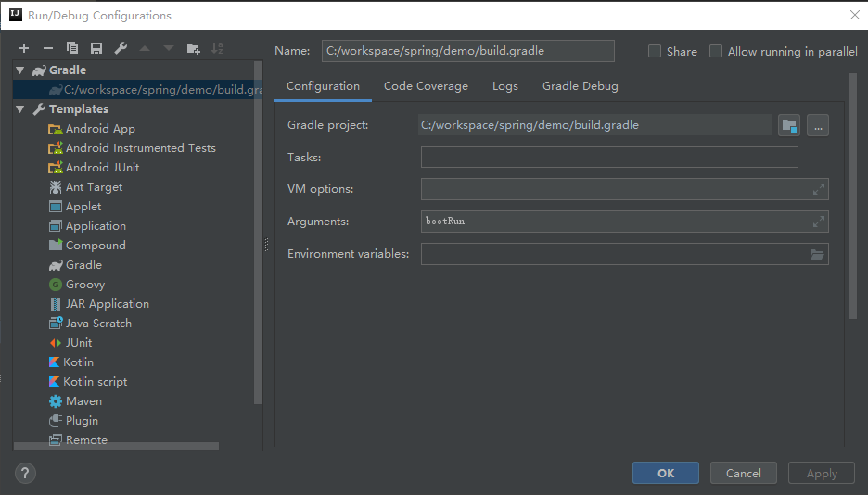The width and height of the screenshot is (868, 495).
Task: Switch to the Code Coverage tab
Action: coord(426,86)
